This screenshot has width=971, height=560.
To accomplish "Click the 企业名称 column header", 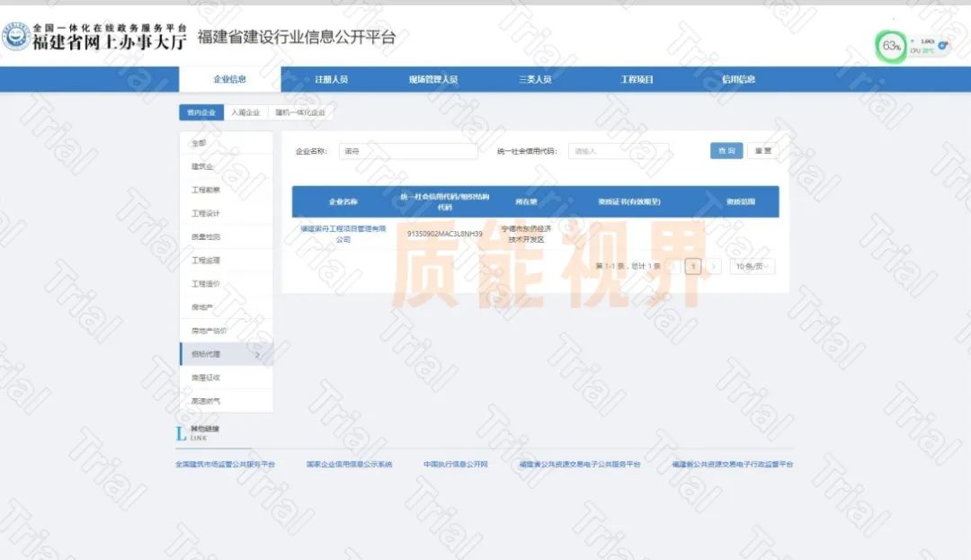I will (343, 201).
